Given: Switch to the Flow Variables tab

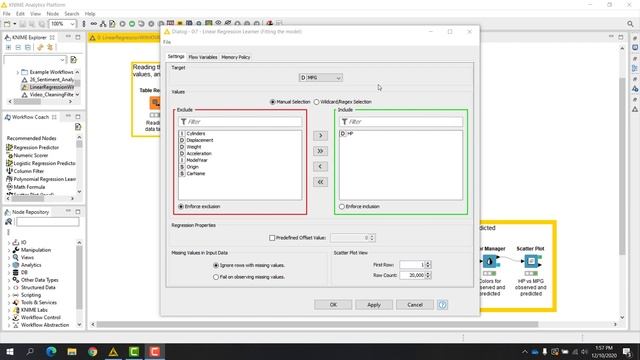Looking at the screenshot, I should (x=203, y=57).
